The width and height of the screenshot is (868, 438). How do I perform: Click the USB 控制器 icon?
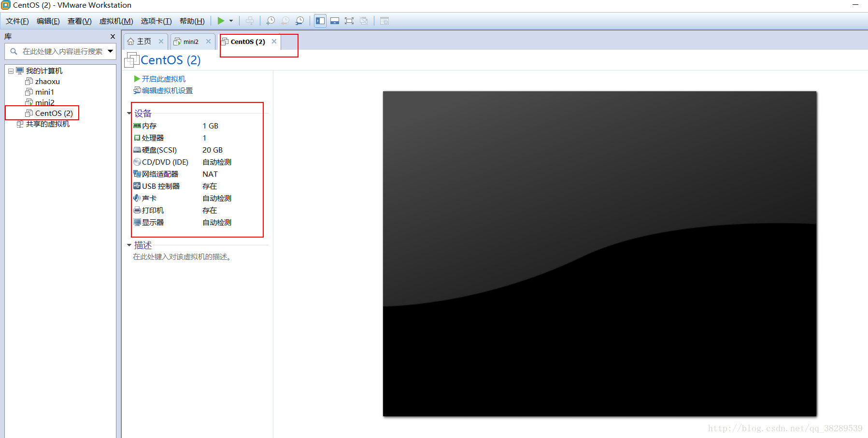[137, 186]
